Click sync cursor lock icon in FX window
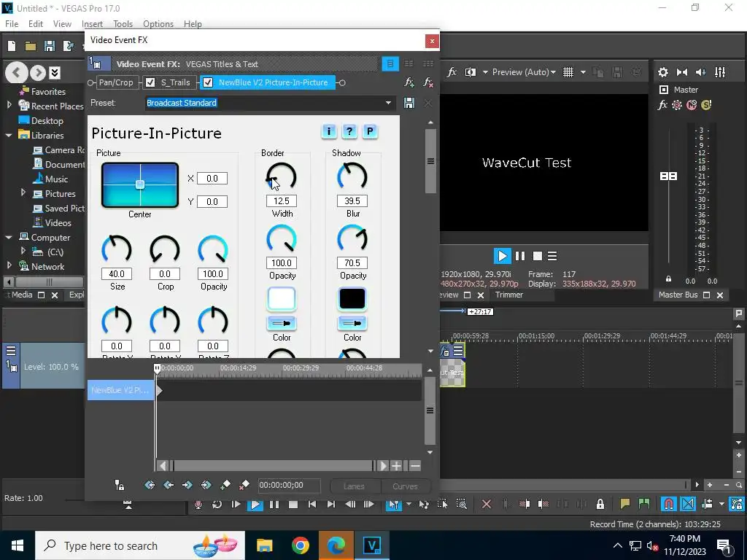Viewport: 747px width, 560px height. point(120,485)
